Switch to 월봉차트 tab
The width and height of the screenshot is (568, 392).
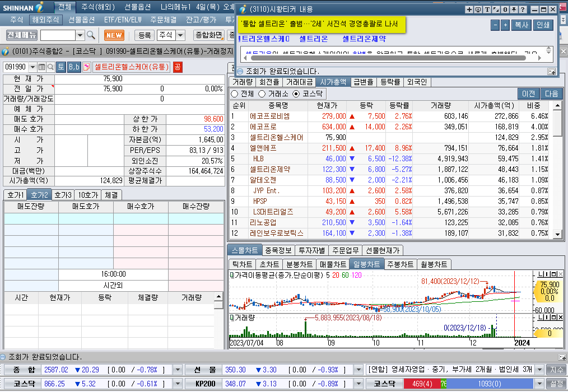[434, 264]
